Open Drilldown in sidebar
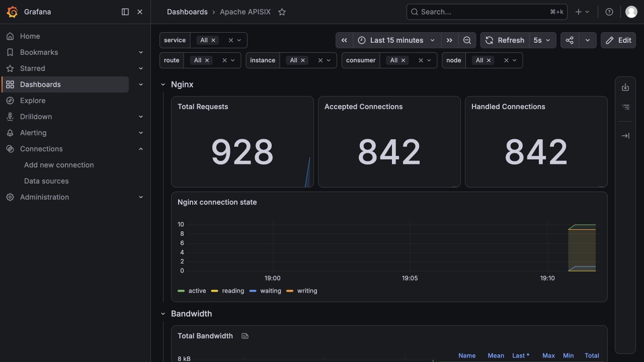 point(36,117)
